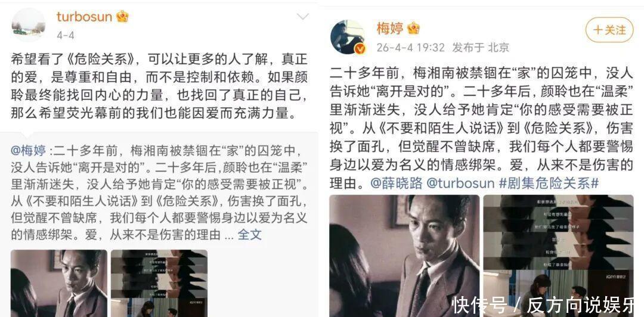Open the @薛晓路 mention

click(397, 183)
